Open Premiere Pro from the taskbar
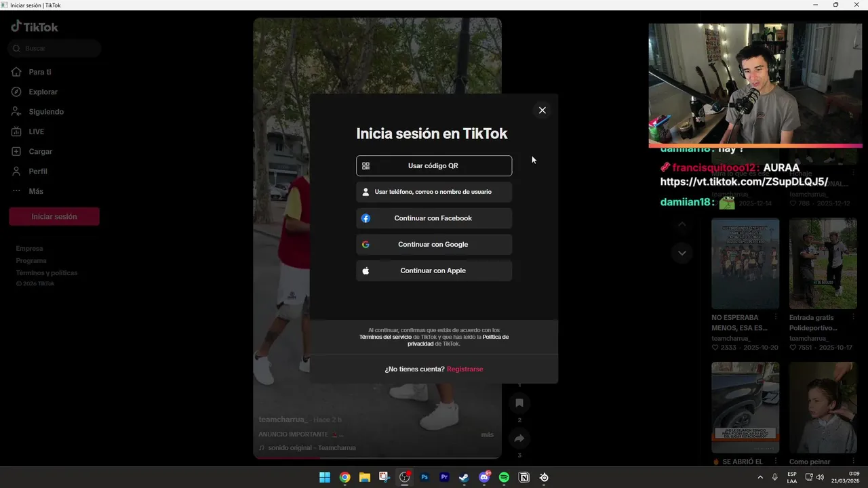868x488 pixels. (444, 477)
